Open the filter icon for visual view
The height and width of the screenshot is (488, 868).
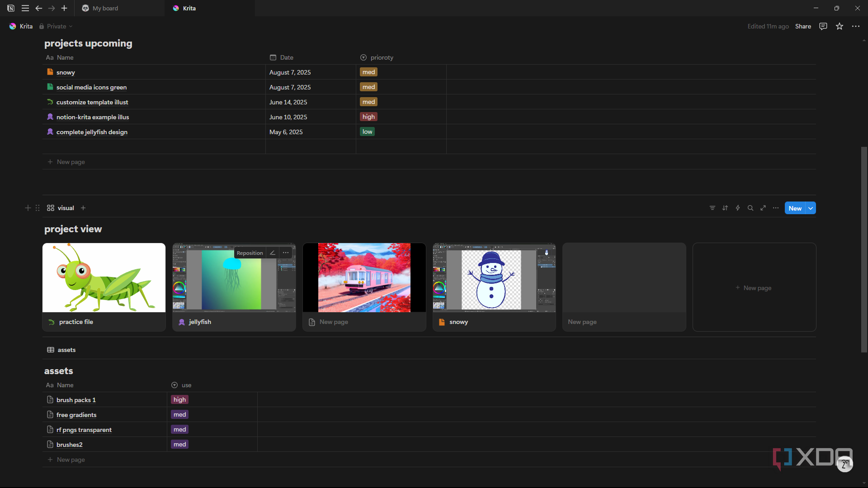tap(712, 208)
